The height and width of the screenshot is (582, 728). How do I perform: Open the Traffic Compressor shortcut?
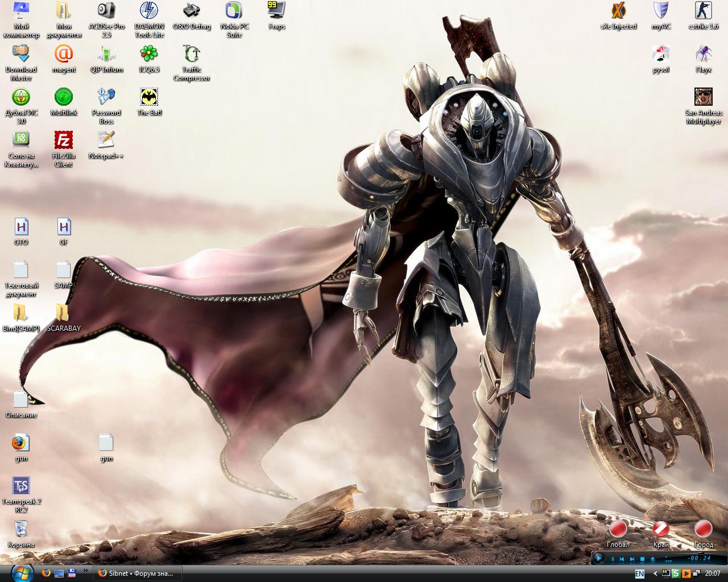click(192, 63)
